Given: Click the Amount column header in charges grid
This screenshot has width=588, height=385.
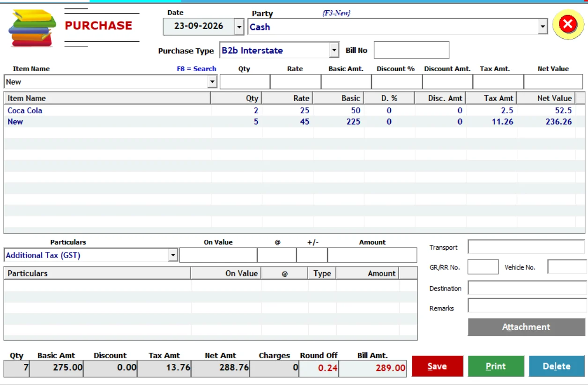Looking at the screenshot, I should pos(368,273).
